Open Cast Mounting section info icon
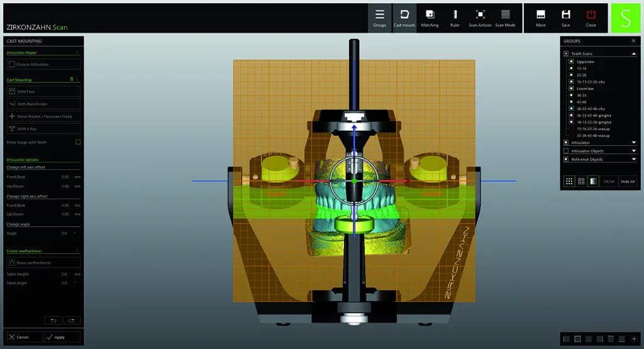 coord(77,80)
